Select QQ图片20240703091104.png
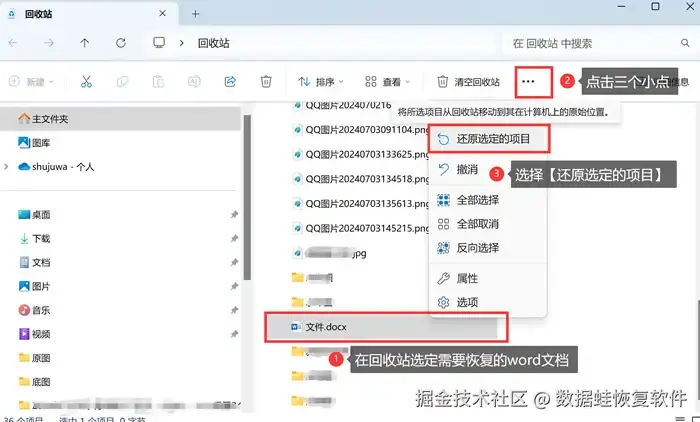700x422 pixels. click(x=361, y=130)
